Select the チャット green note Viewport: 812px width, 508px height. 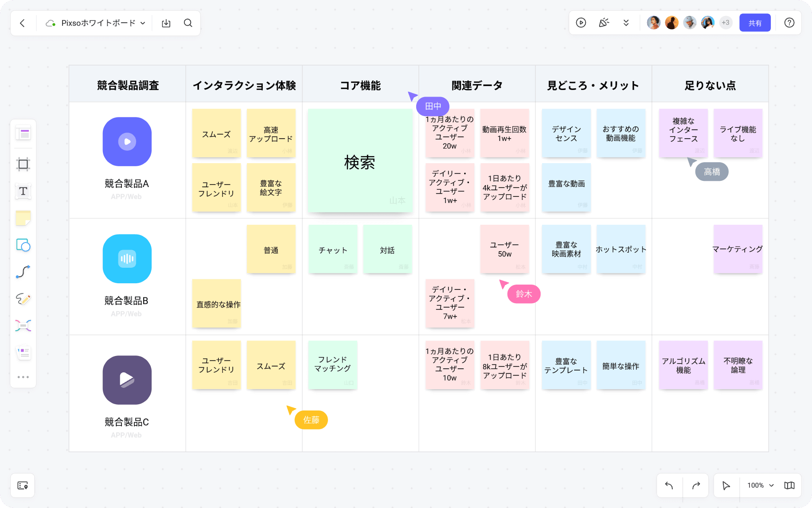(x=333, y=249)
